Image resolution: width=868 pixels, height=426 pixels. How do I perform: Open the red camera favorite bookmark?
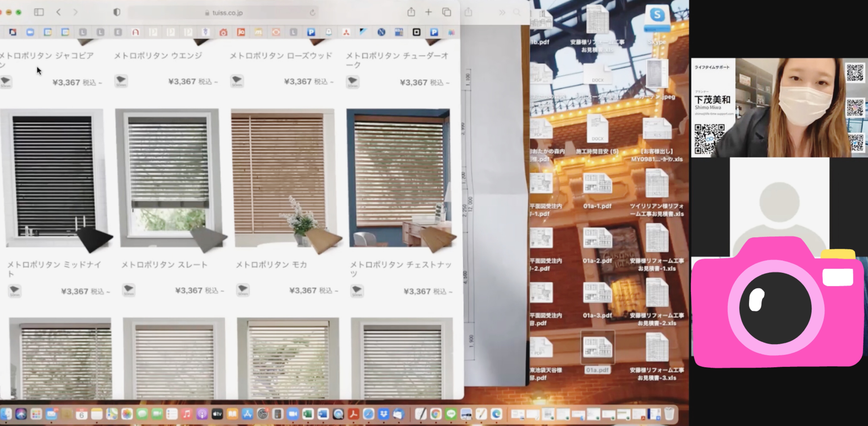tap(223, 32)
